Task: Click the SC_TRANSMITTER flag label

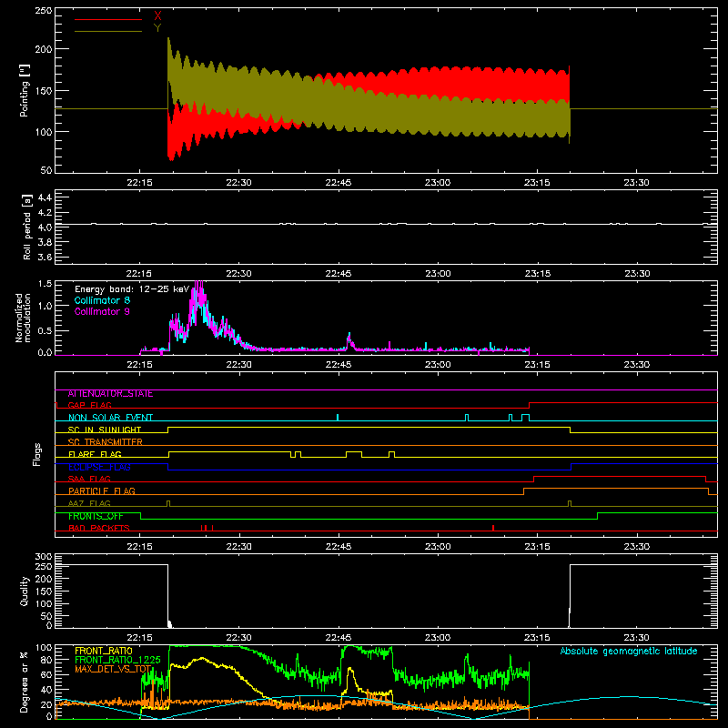Action: 106,441
